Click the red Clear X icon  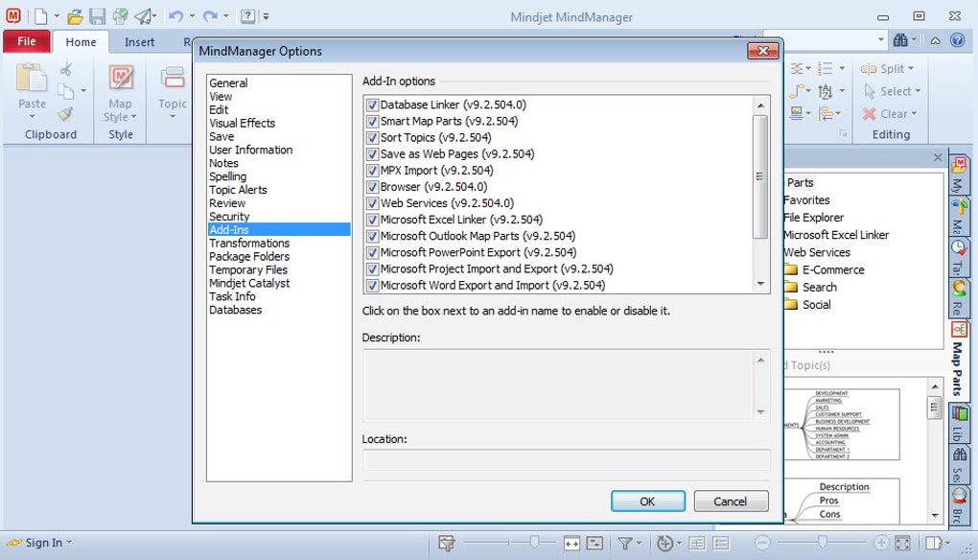tap(869, 113)
